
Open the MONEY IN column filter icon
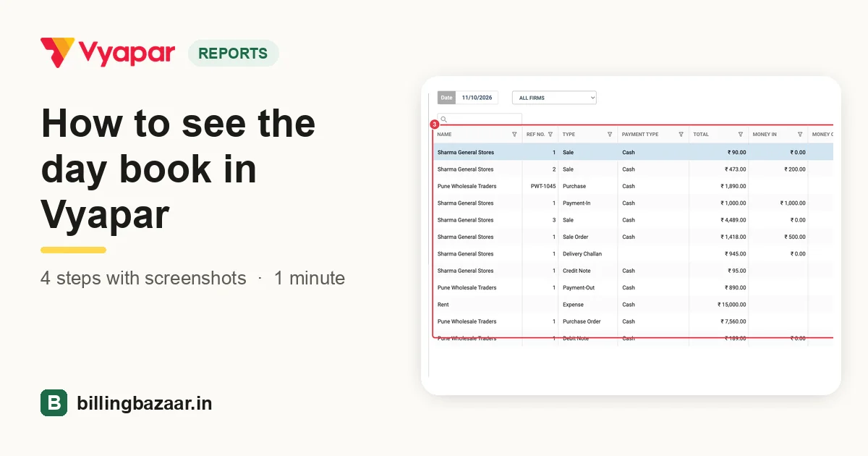click(x=800, y=135)
